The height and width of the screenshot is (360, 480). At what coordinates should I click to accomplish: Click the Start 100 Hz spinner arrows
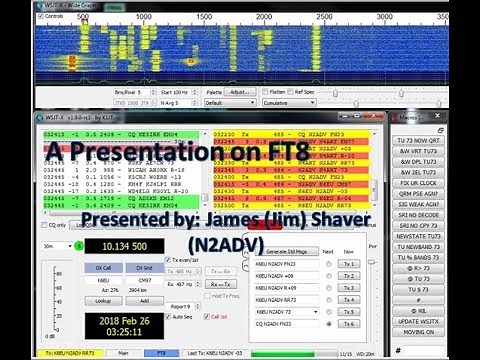[195, 92]
